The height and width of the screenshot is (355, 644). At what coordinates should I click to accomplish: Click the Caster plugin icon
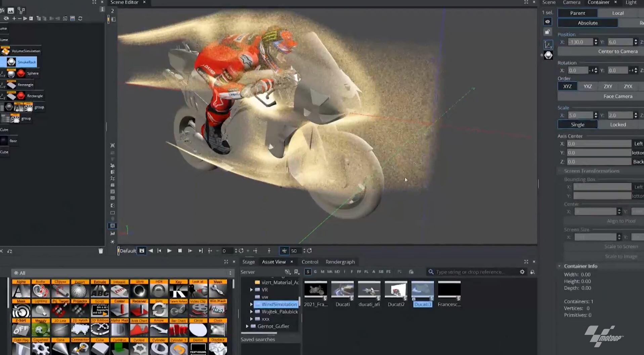click(x=120, y=308)
